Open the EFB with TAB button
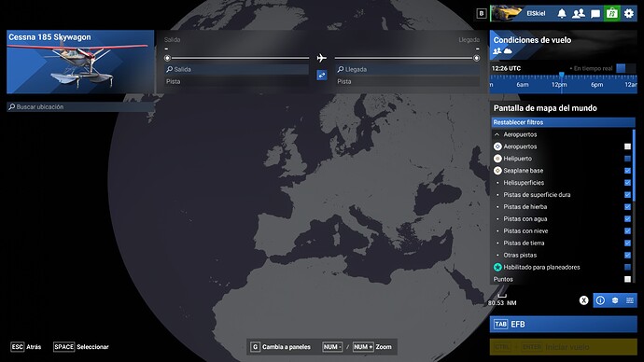This screenshot has height=362, width=644. 563,325
